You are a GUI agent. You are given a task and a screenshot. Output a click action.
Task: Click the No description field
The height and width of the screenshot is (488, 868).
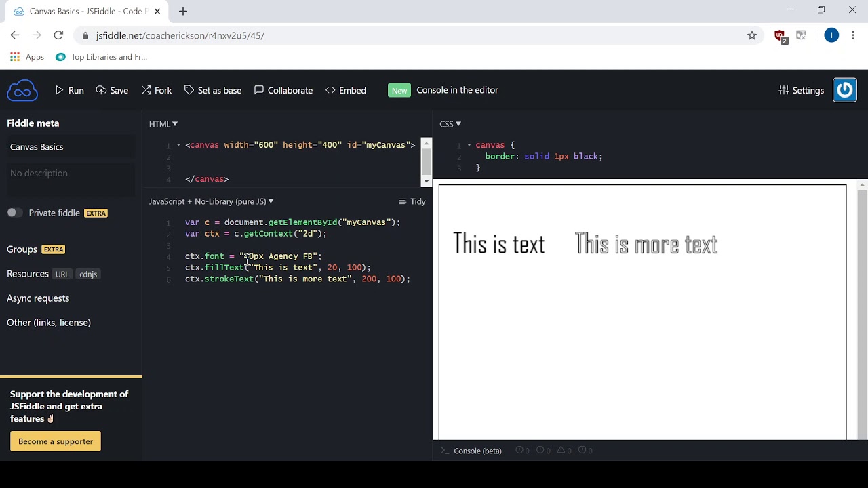click(71, 178)
